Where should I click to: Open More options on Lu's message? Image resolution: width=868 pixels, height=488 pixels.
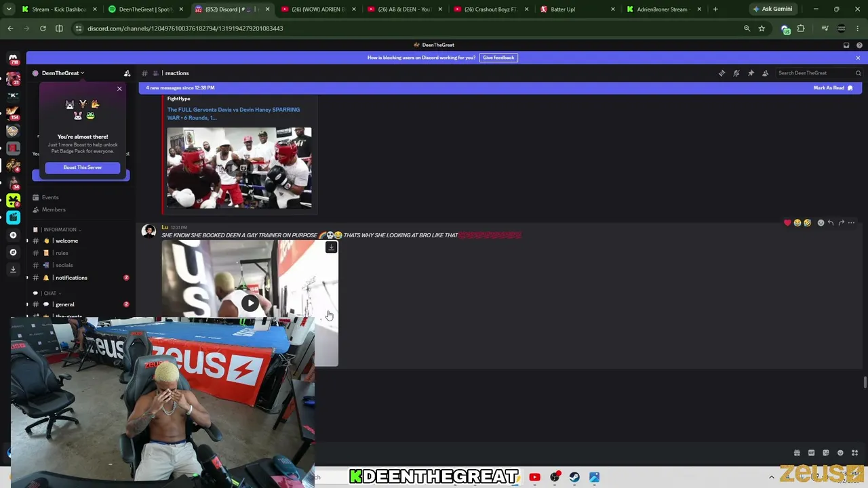click(852, 223)
